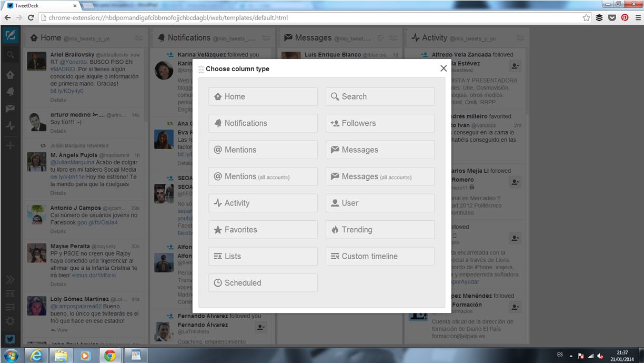Expand user actions dropdown beside Formación

(x=515, y=307)
